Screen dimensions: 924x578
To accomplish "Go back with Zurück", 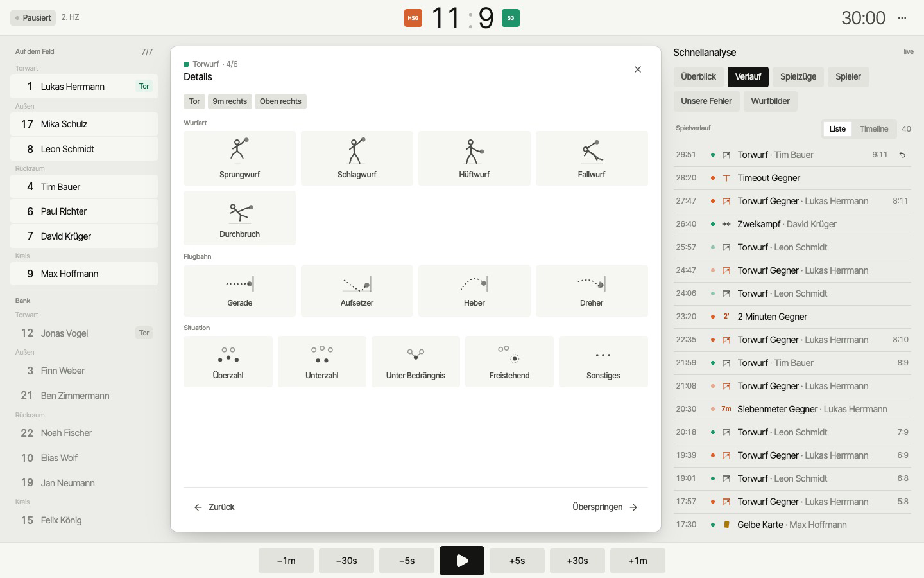I will [x=214, y=507].
